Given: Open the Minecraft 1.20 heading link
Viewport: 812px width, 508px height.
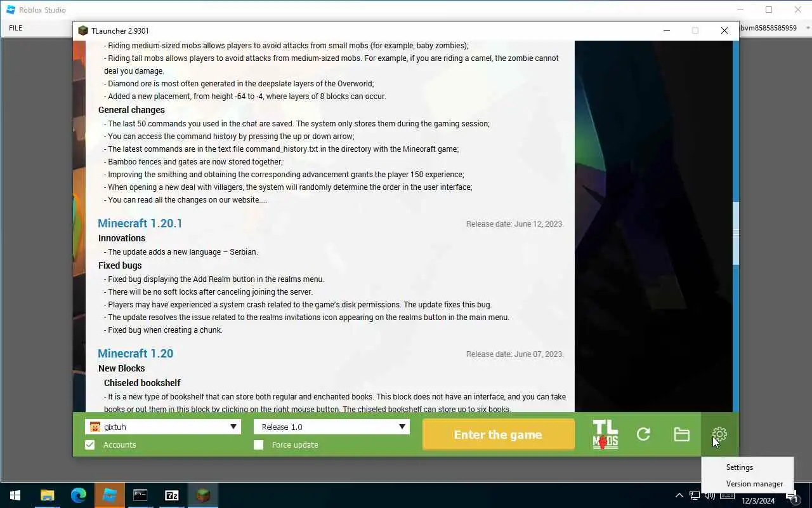Looking at the screenshot, I should pos(136,354).
